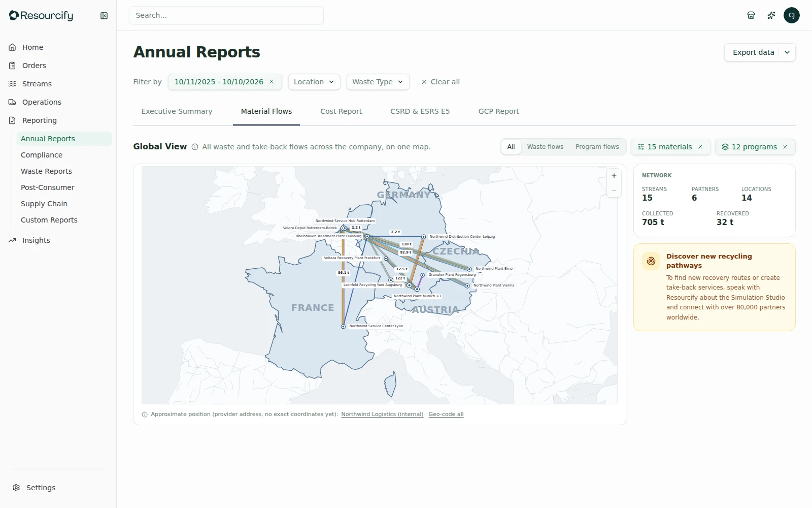Click the Orders clipboard icon

coord(12,66)
